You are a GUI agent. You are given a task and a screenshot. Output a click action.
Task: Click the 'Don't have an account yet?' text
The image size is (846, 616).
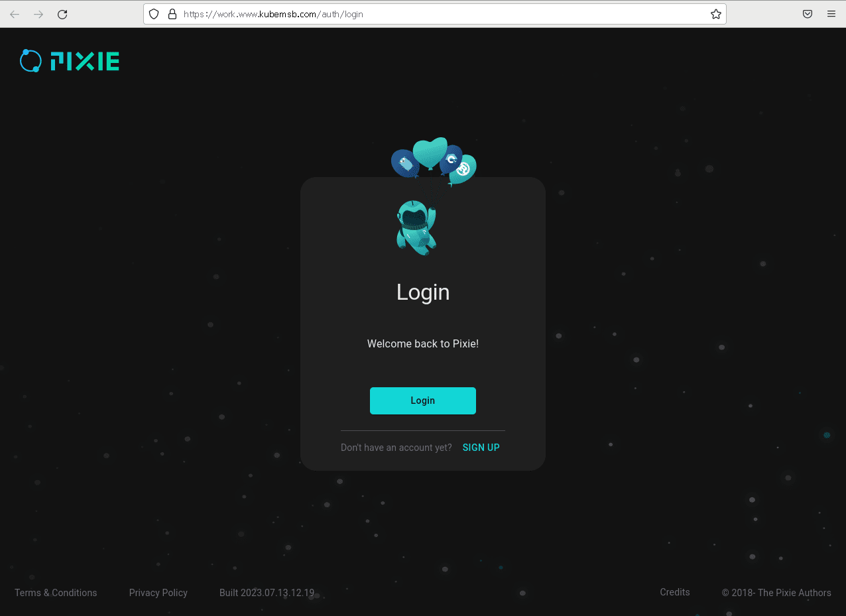click(x=396, y=448)
